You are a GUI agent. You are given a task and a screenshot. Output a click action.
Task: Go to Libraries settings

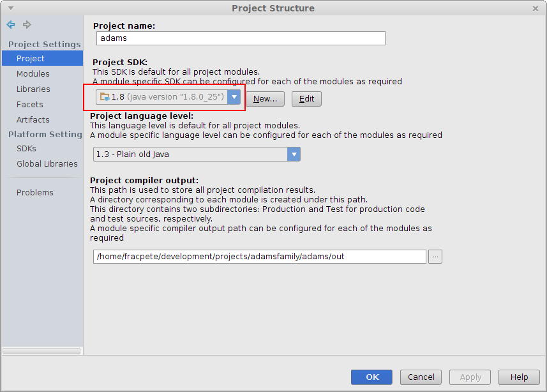(x=33, y=89)
